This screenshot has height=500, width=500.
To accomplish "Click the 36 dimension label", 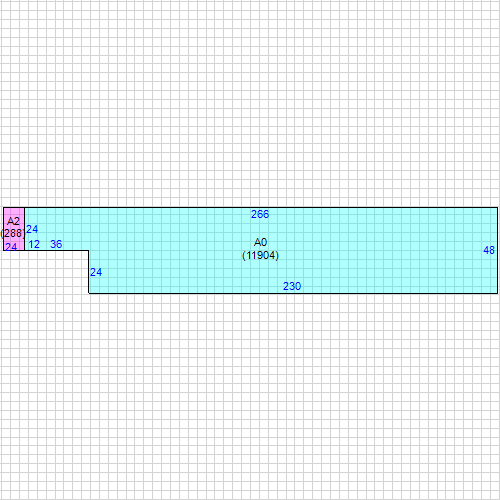I will 56,244.
